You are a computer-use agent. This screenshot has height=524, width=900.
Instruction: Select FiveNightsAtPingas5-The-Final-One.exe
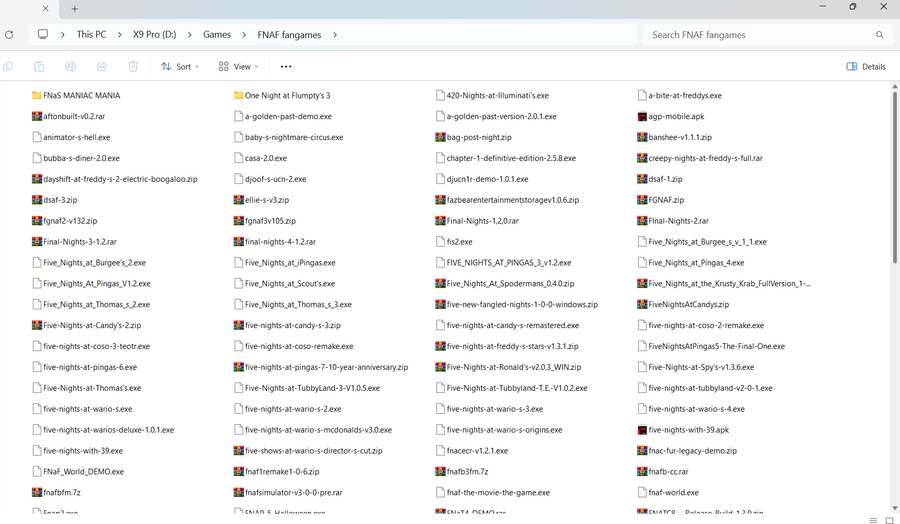point(711,346)
